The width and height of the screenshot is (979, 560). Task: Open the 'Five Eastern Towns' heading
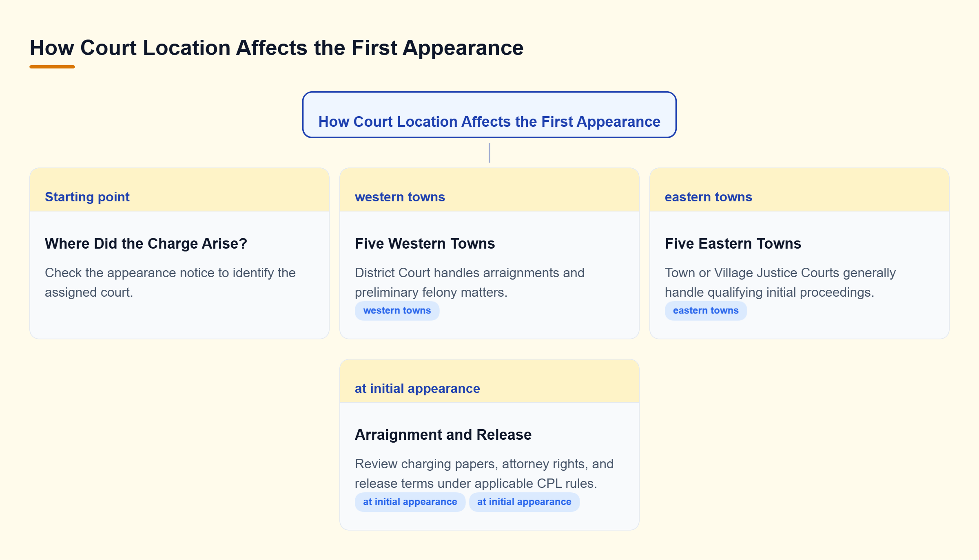[733, 243]
